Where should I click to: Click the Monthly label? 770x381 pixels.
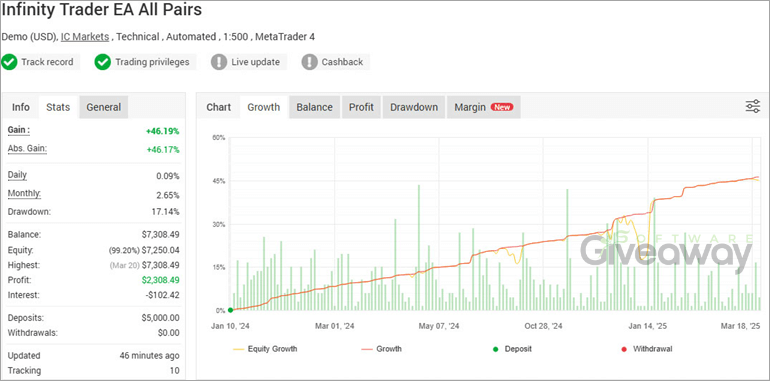coord(25,193)
